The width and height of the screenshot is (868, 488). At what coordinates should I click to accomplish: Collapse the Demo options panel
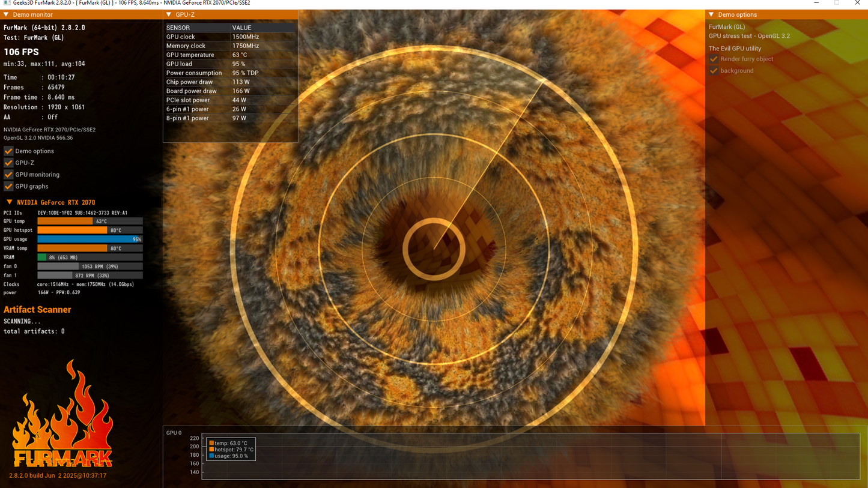(711, 14)
